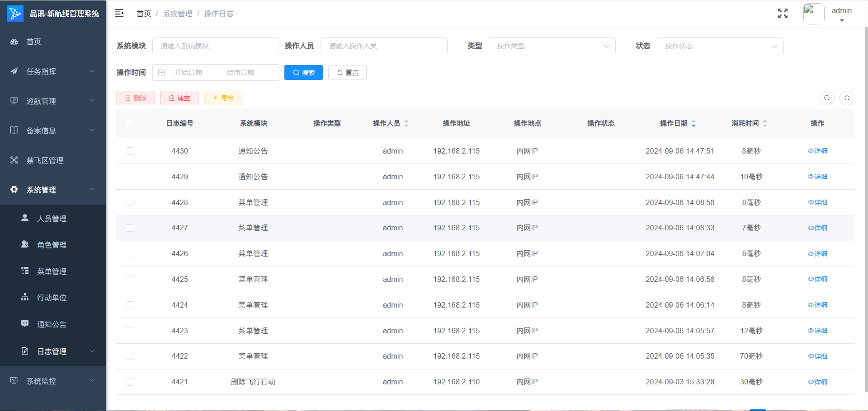Click the 重置 reset button

[x=347, y=72]
